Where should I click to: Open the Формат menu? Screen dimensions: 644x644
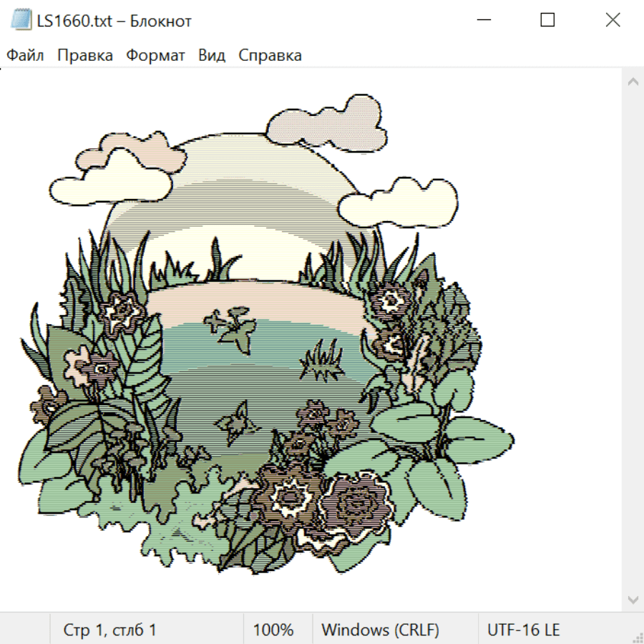155,55
